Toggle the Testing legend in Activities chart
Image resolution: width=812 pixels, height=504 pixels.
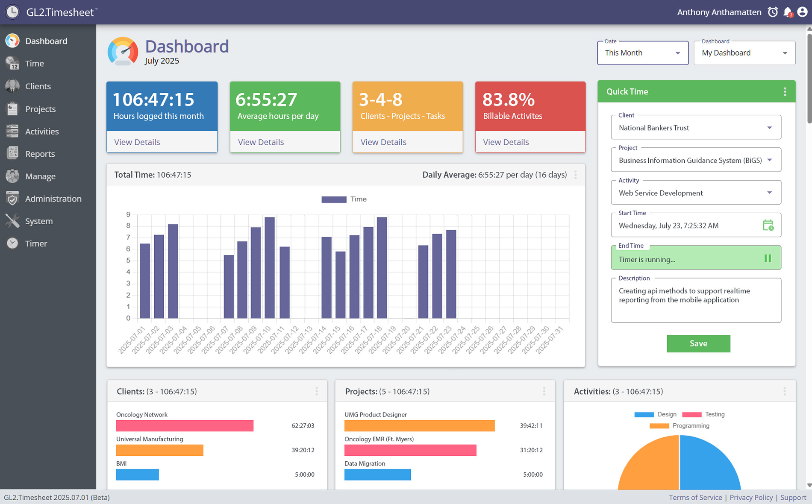pos(703,414)
